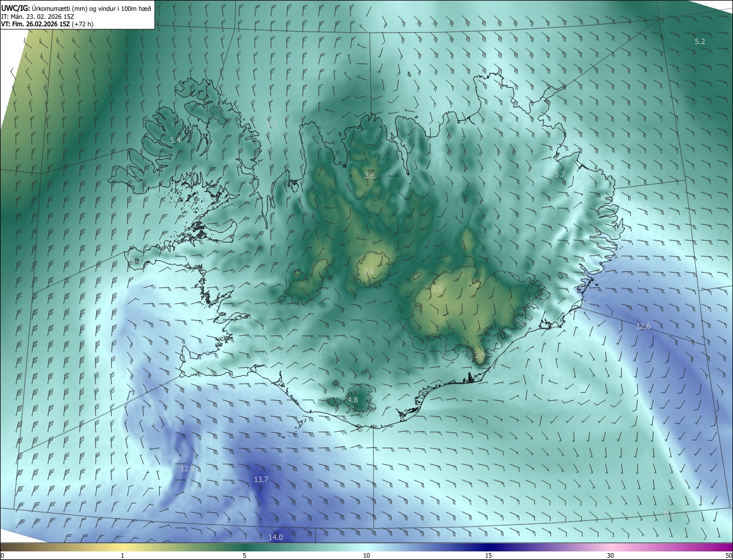Click the 12.9 value in the southwest sea
733x560 pixels.
[x=187, y=468]
